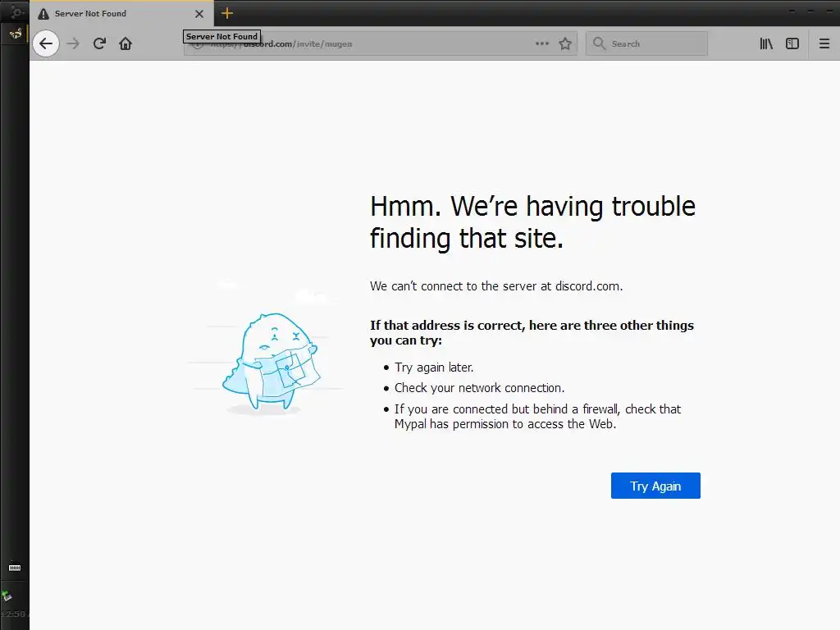Click the search magnifier icon
Image resolution: width=840 pixels, height=630 pixels.
pos(599,43)
